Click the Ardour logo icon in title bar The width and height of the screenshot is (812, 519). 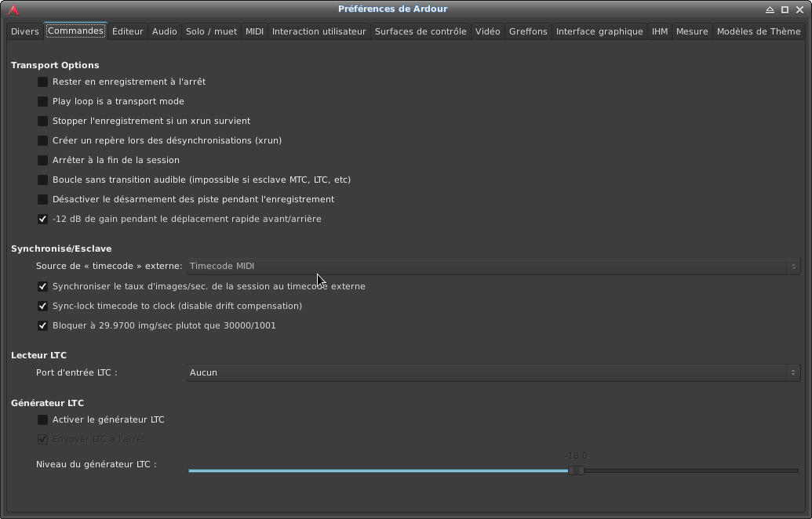(14, 10)
